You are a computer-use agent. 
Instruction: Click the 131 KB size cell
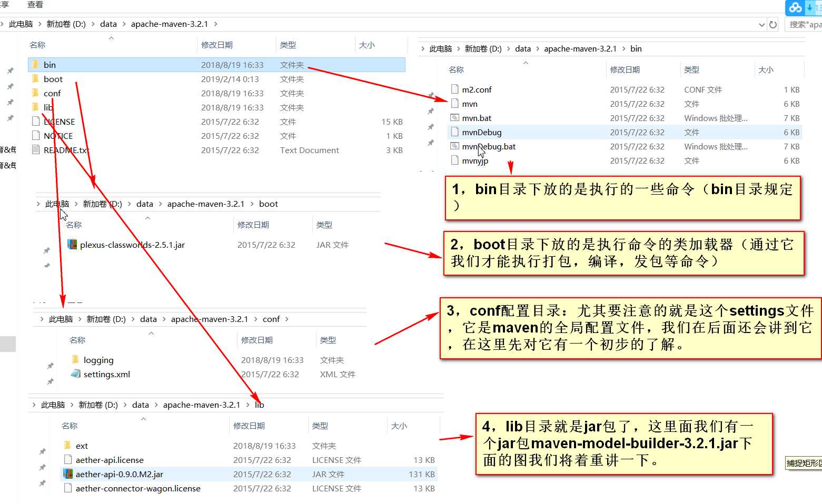point(422,474)
